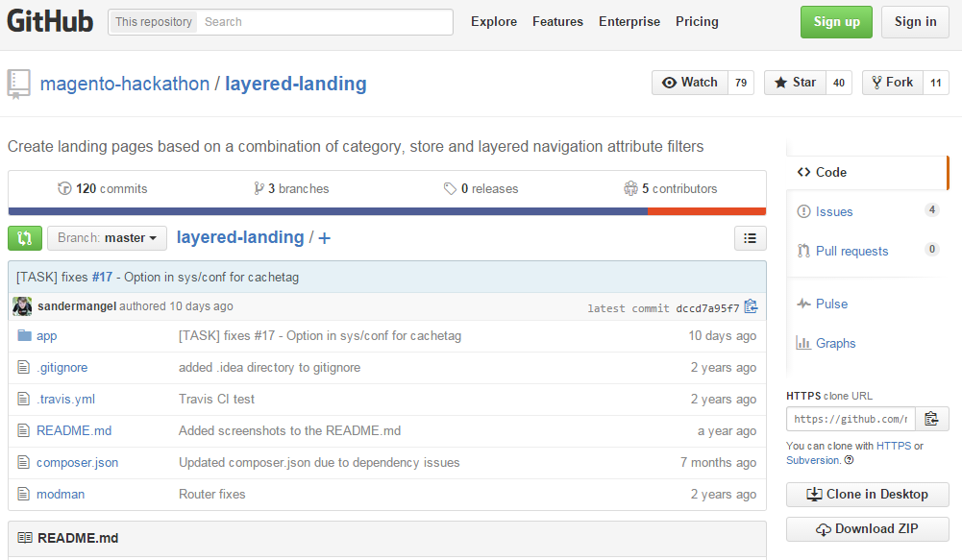The height and width of the screenshot is (560, 962).
Task: Star the layered-landing repository
Action: (x=794, y=83)
